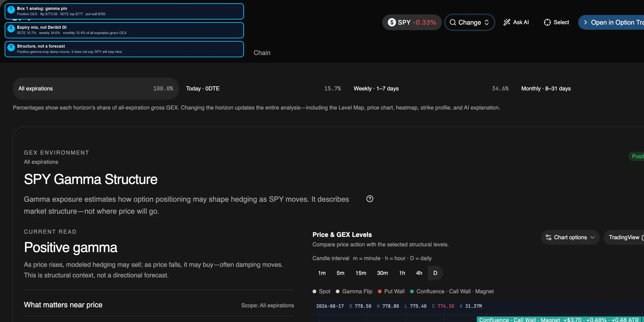This screenshot has height=322, width=644.
Task: Click the teal Confluence legend dot
Action: pyautogui.click(x=412, y=291)
